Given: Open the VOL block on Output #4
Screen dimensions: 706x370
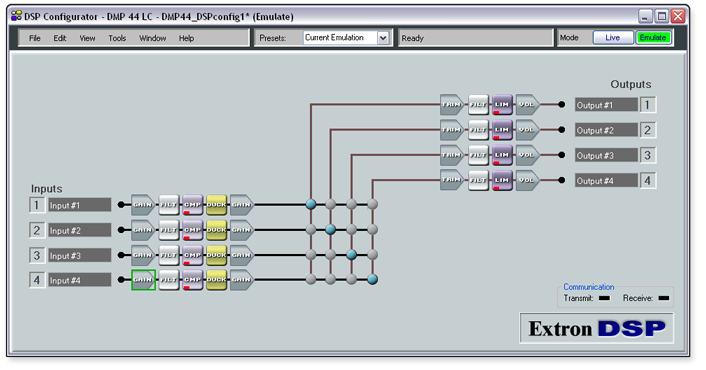Looking at the screenshot, I should pos(527,180).
